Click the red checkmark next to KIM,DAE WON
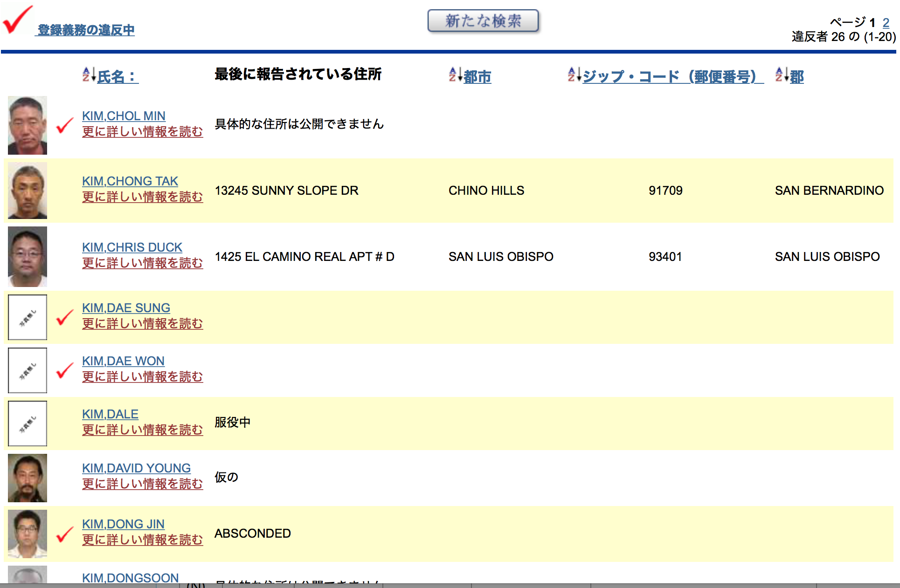 click(x=64, y=370)
